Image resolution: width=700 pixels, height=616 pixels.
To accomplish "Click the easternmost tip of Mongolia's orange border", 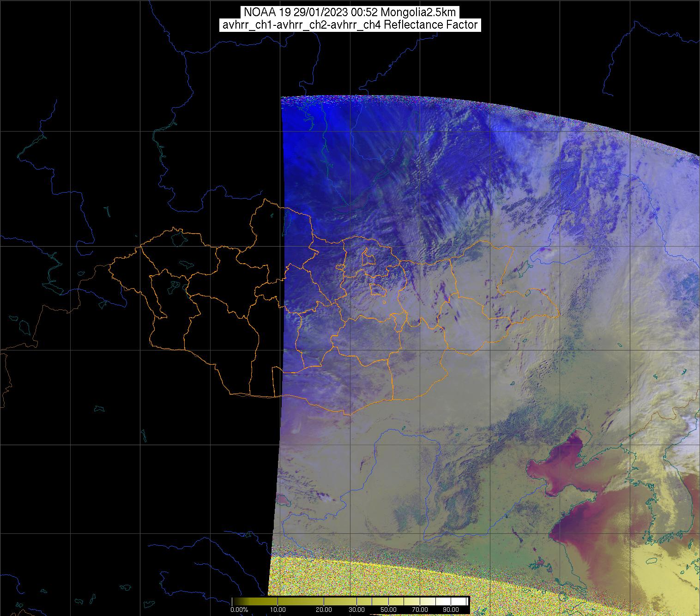I will [x=558, y=315].
